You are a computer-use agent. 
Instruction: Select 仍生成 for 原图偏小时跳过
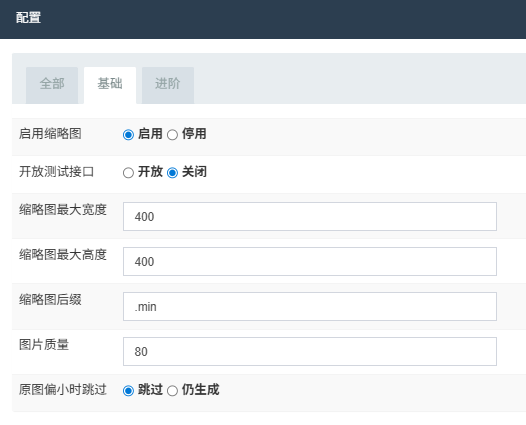(172, 391)
